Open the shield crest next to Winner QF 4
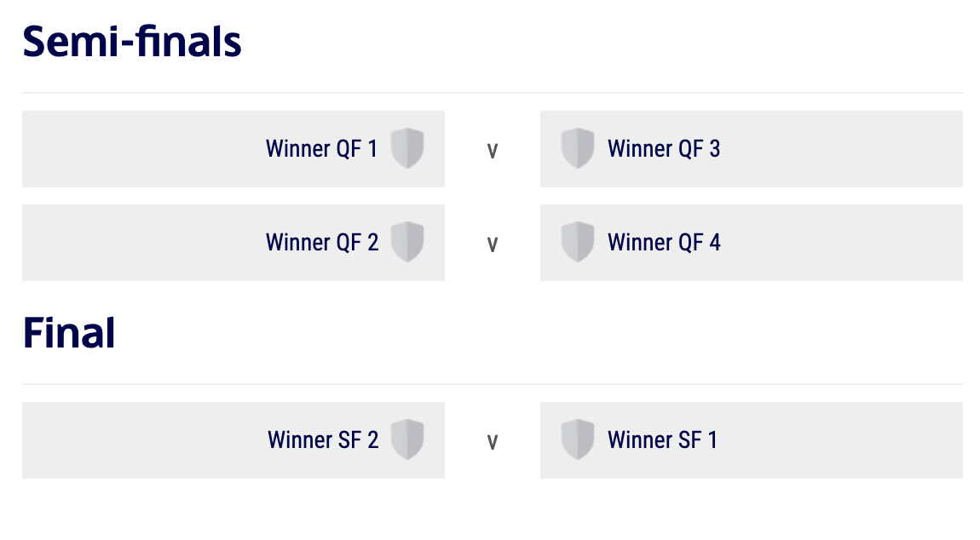 (577, 242)
